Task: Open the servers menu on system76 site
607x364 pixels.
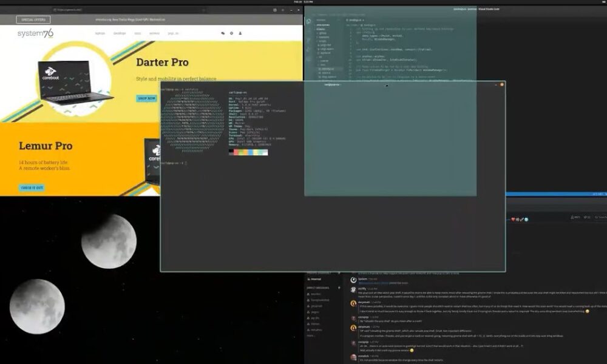Action: tap(154, 33)
